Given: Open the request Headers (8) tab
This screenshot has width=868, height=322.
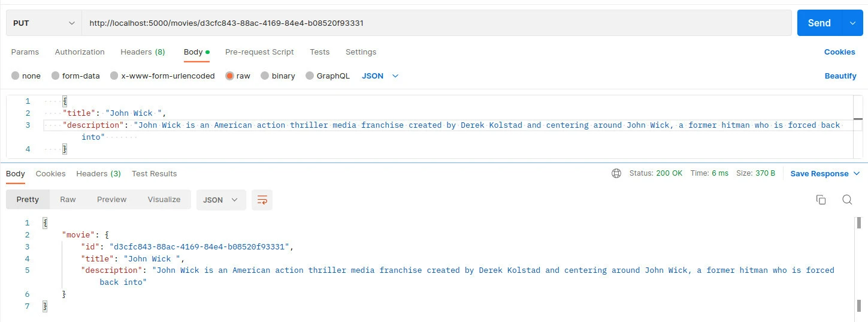Looking at the screenshot, I should click(x=143, y=52).
